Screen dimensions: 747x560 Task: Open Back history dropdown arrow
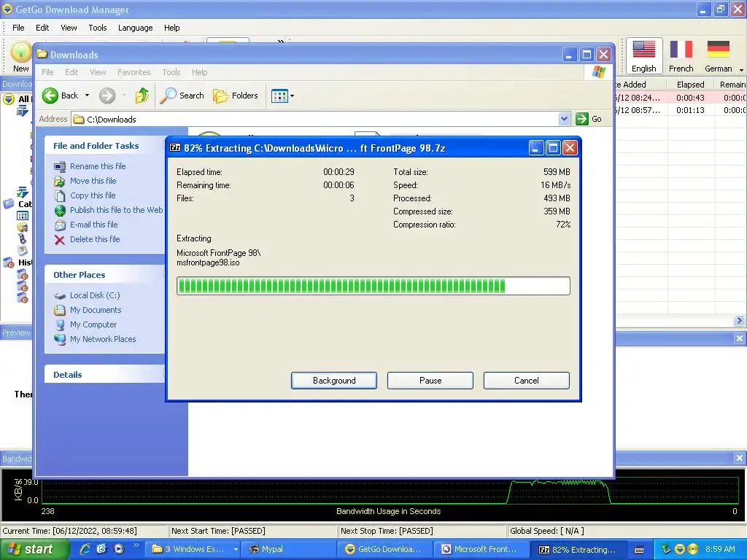point(88,96)
